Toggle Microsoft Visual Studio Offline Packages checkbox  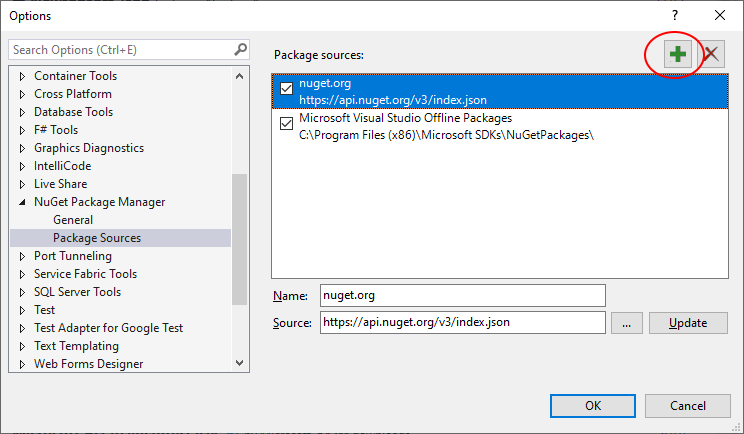click(x=287, y=125)
